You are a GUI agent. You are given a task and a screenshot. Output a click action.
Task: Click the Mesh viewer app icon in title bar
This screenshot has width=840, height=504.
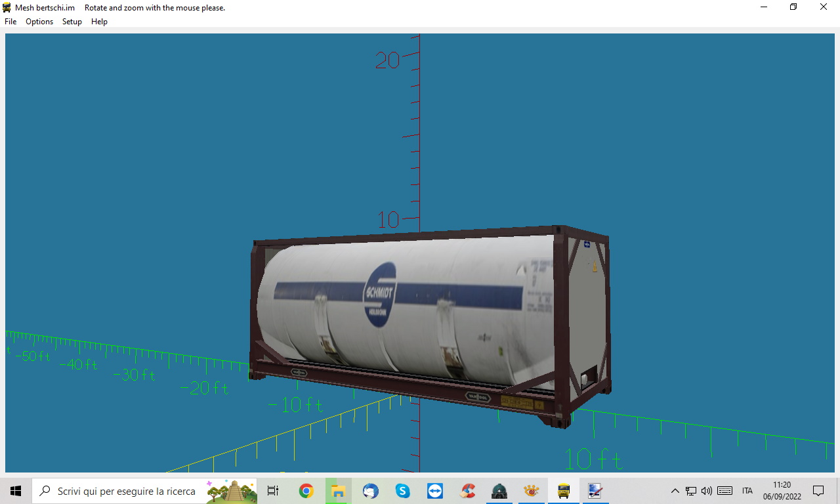[x=7, y=7]
